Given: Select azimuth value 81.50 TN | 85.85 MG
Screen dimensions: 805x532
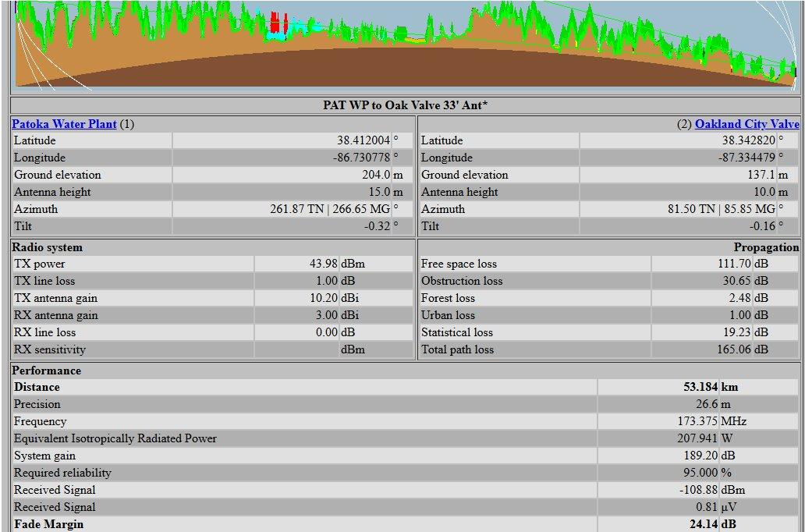Looking at the screenshot, I should click(722, 209).
